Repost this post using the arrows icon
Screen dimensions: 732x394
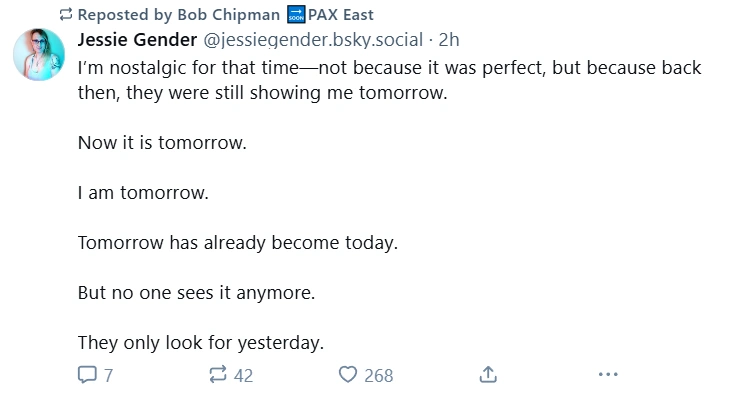pos(218,375)
